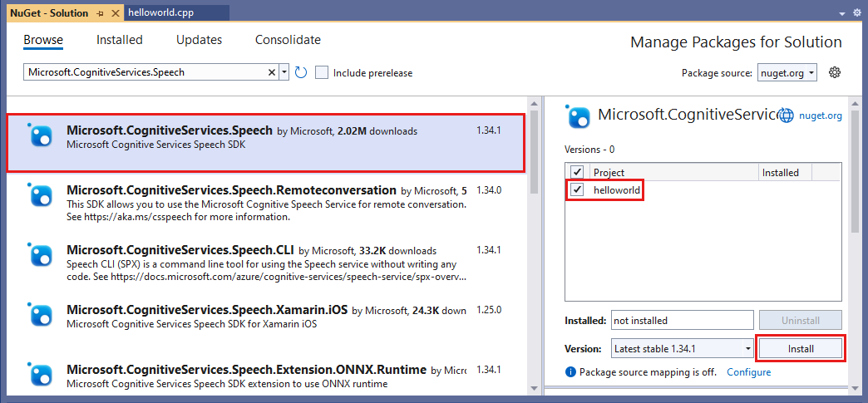Image resolution: width=868 pixels, height=403 pixels.
Task: Click the details pane scroll down arrow
Action: pyautogui.click(x=855, y=387)
